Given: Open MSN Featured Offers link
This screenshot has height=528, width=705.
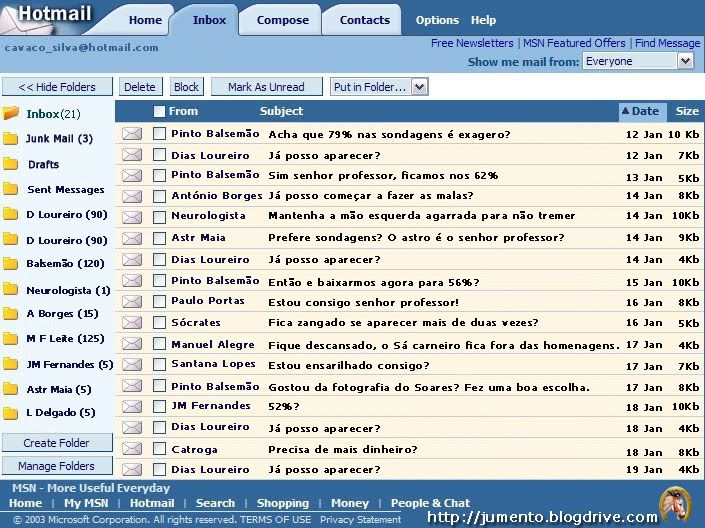Looking at the screenshot, I should pyautogui.click(x=574, y=43).
